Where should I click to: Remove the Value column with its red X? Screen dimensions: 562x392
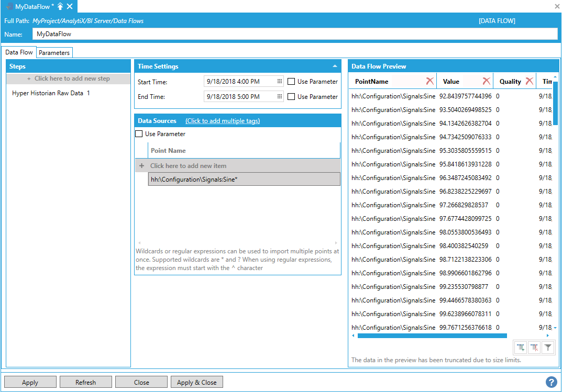[487, 81]
